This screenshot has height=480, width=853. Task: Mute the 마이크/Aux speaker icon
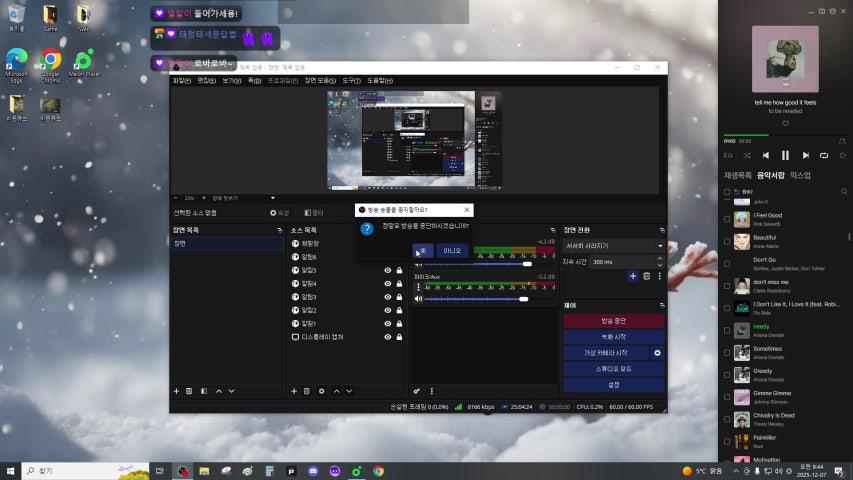(418, 299)
